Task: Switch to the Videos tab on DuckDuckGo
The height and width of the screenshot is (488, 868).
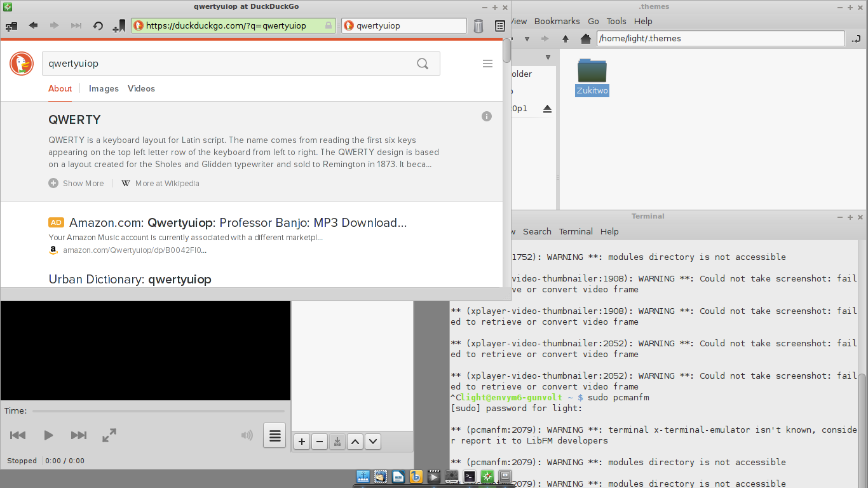Action: [x=141, y=88]
